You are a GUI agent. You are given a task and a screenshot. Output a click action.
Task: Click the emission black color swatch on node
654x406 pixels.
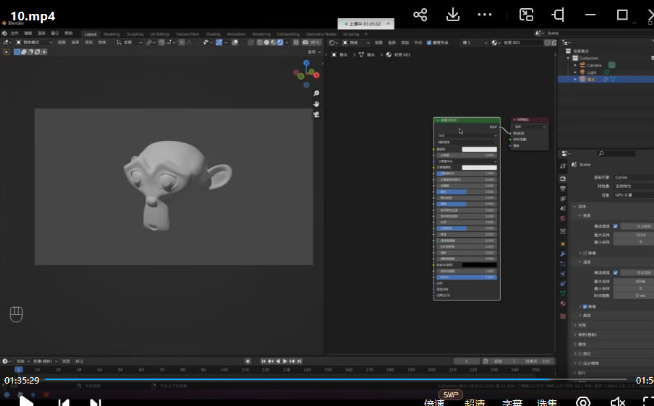point(479,265)
